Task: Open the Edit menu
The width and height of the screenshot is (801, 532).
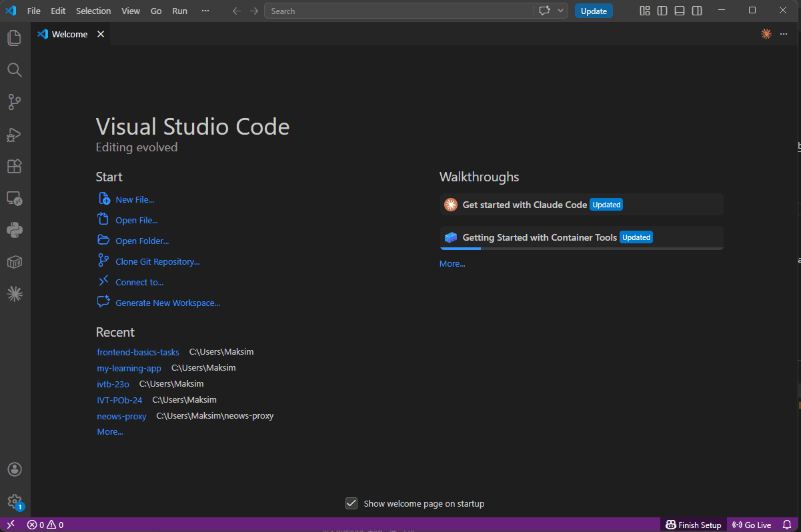Action: click(x=58, y=11)
